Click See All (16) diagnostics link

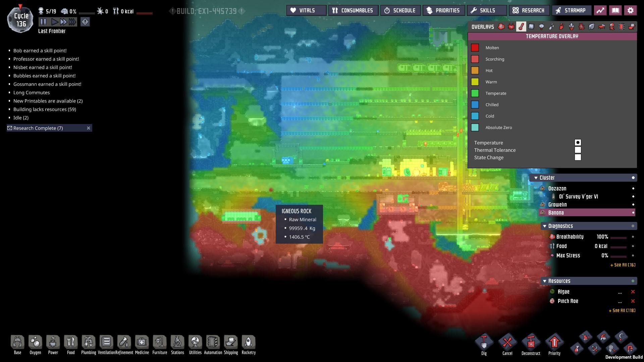pos(623,265)
